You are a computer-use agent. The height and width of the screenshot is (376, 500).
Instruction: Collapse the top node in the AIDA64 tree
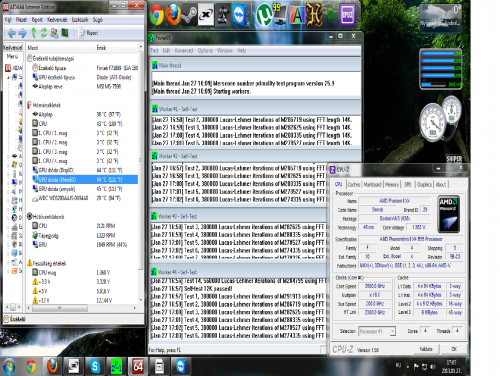point(9,77)
